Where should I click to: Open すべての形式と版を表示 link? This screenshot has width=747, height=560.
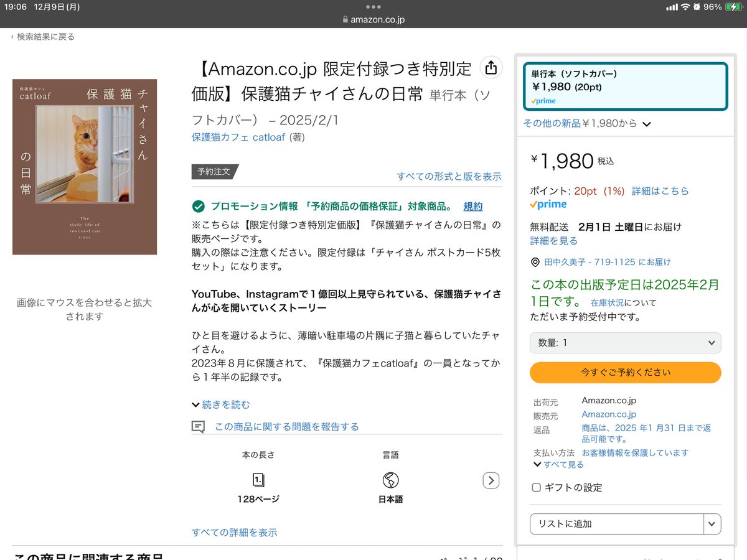(449, 176)
